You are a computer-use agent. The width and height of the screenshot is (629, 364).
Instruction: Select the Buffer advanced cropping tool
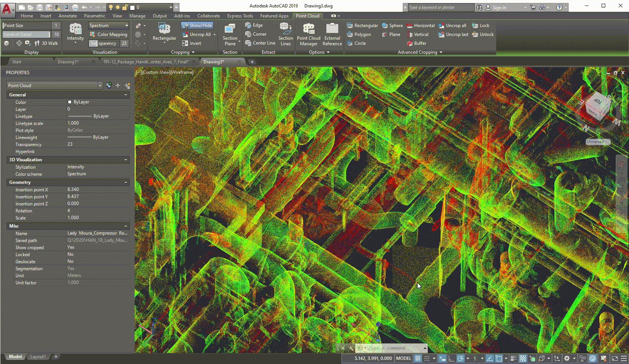click(416, 43)
